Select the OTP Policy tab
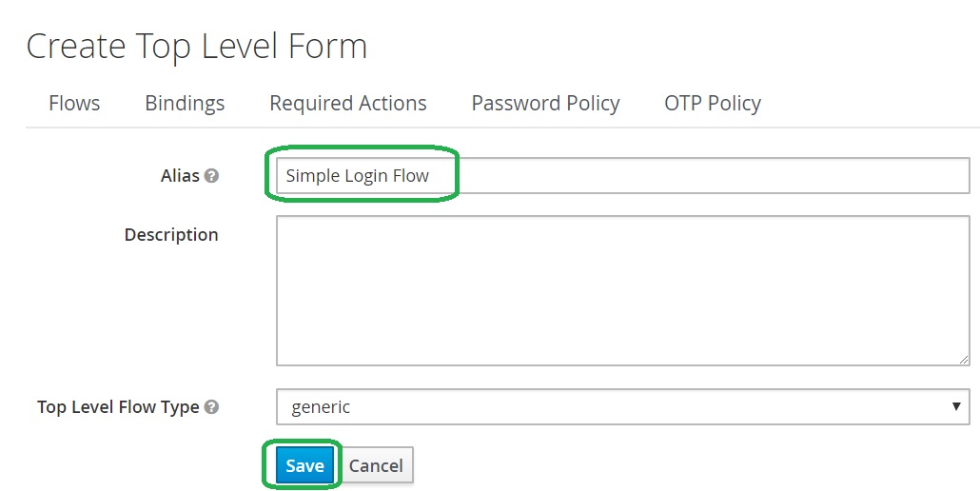Image resolution: width=980 pixels, height=491 pixels. 712,104
